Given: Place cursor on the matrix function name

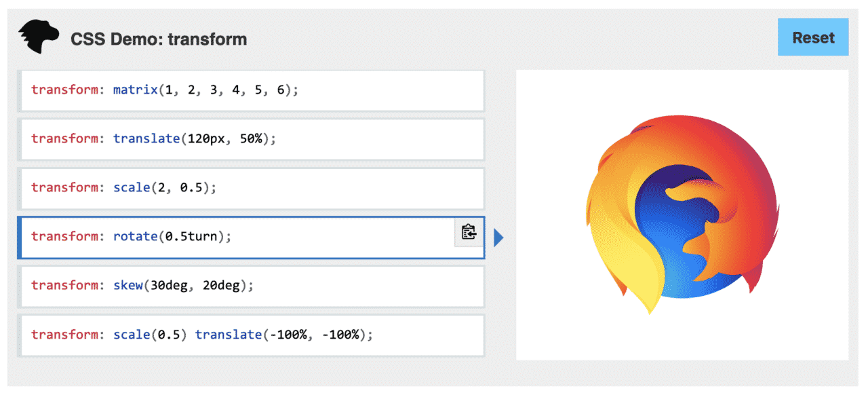Looking at the screenshot, I should click(134, 90).
